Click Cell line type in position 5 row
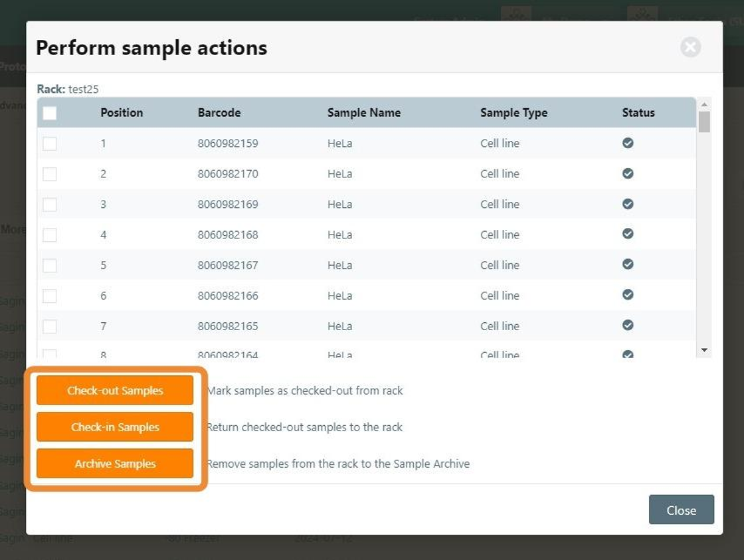The width and height of the screenshot is (744, 560). click(500, 265)
